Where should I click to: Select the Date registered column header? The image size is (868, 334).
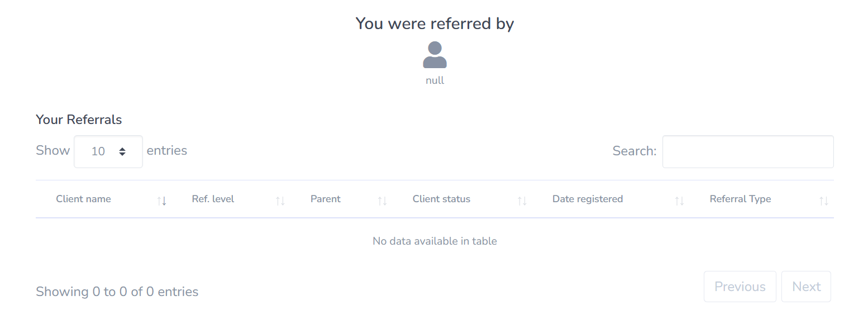[x=588, y=199]
